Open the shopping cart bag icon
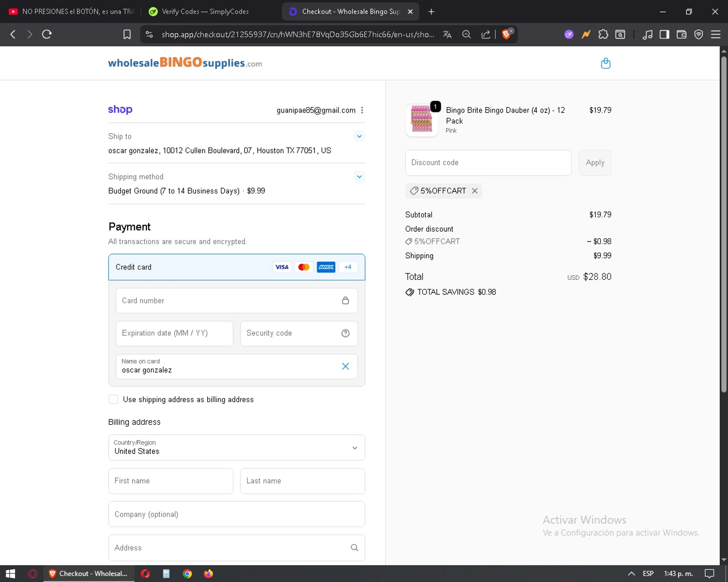Viewport: 728px width, 582px height. [x=606, y=63]
